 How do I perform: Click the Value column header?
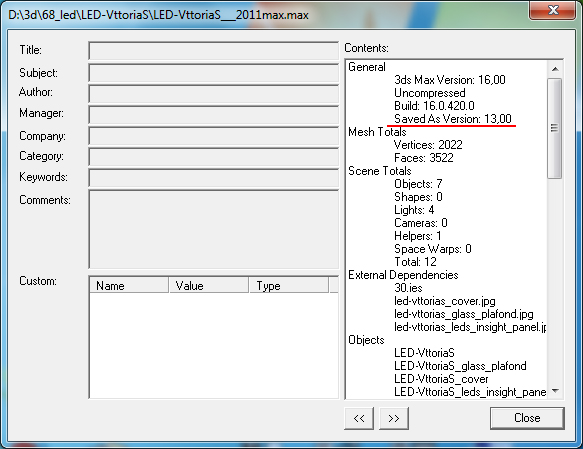coord(209,285)
